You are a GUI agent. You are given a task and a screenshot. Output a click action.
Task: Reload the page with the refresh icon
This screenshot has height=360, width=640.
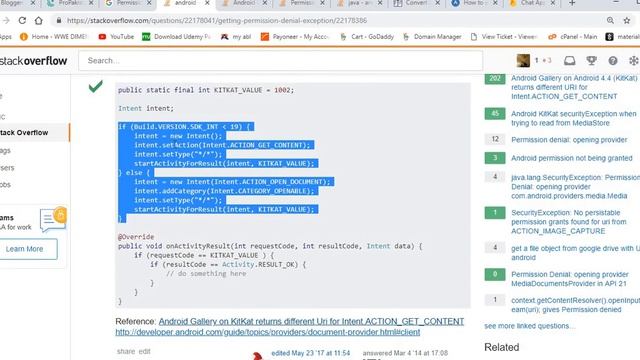coord(22,20)
